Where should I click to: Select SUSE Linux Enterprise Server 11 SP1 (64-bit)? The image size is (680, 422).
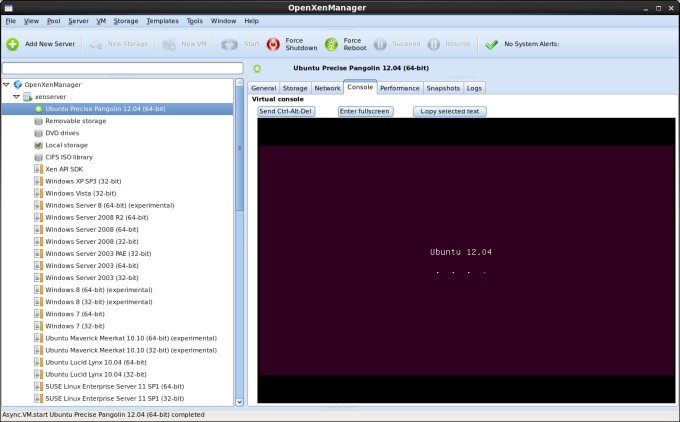(x=115, y=386)
